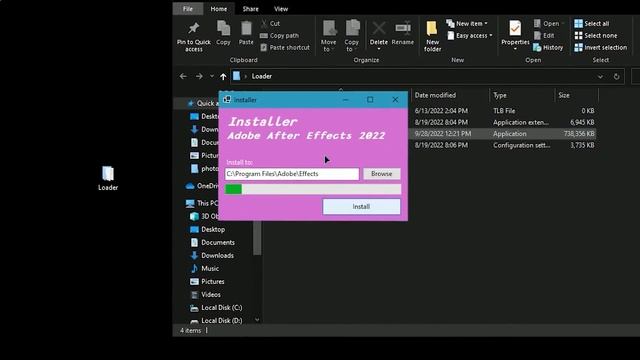
Task: Minimize the Installer window
Action: pos(345,100)
